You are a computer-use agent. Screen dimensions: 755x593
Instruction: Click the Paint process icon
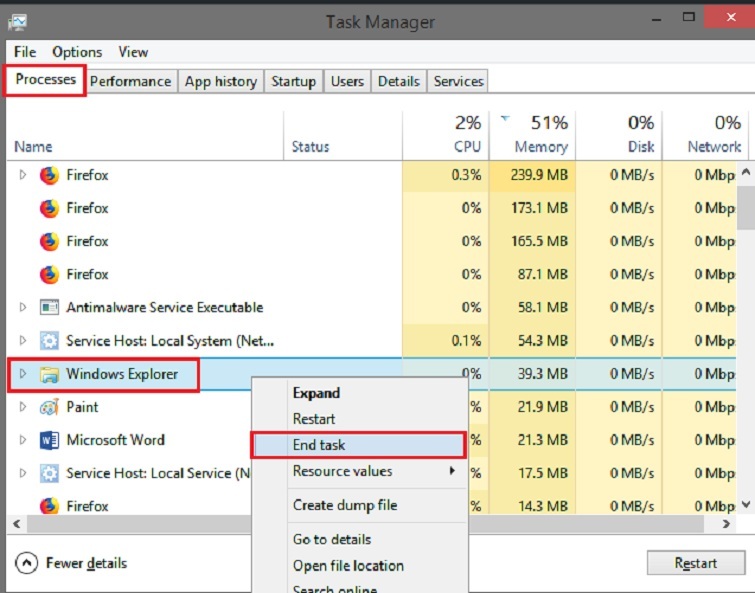[49, 407]
